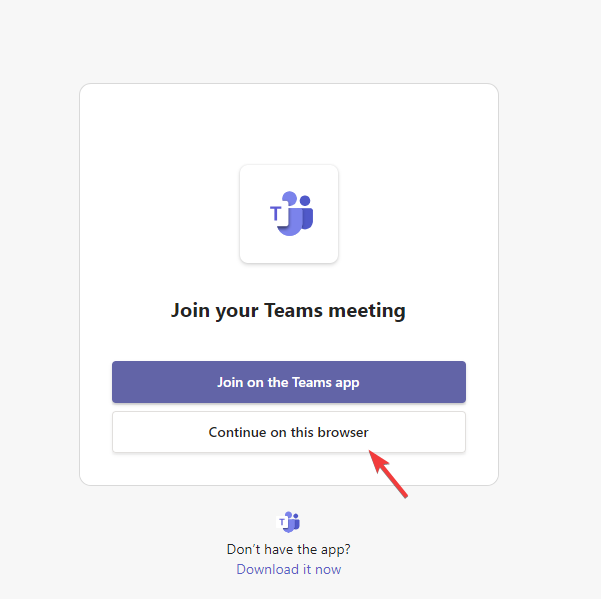Image resolution: width=601 pixels, height=599 pixels.
Task: Click the word Join in the purple button
Action: pos(230,382)
